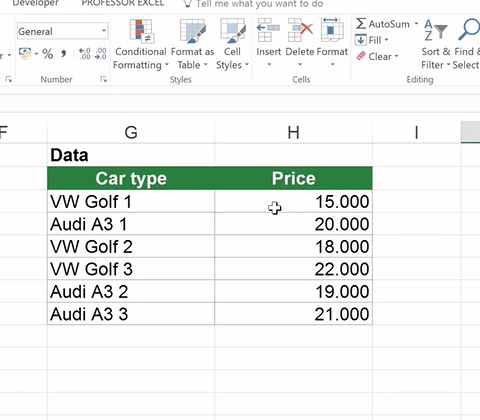Screen dimensions: 480x420
Task: Expand the Clear dropdown arrow
Action: pyautogui.click(x=396, y=56)
